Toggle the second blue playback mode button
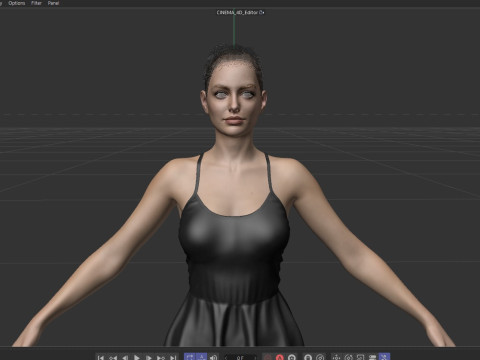The height and width of the screenshot is (360, 480). click(201, 357)
